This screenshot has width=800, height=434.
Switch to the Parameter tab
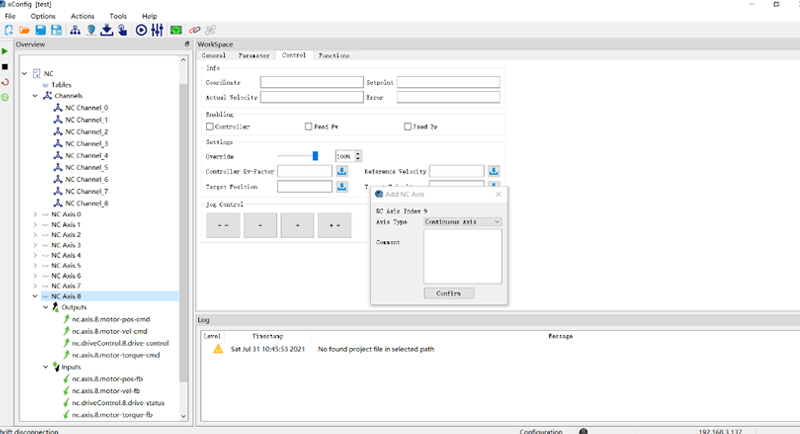pyautogui.click(x=253, y=56)
